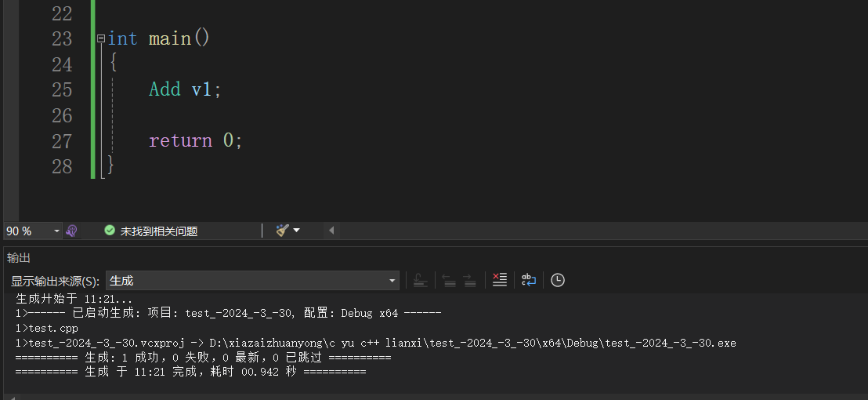This screenshot has height=400, width=868.
Task: Click line number 25 in the gutter
Action: 62,89
